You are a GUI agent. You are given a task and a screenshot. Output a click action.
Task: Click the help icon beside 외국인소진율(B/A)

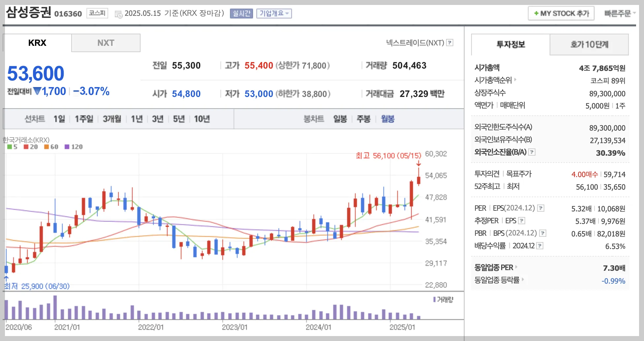coord(532,152)
